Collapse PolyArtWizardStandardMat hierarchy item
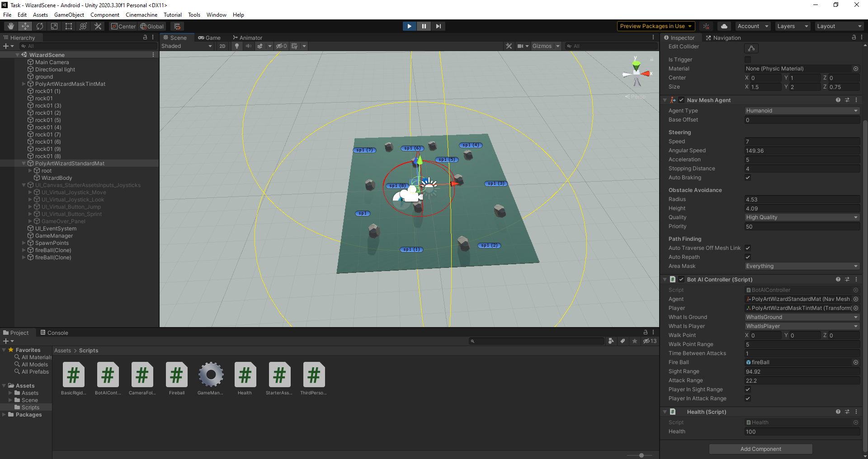The width and height of the screenshot is (868, 459). [24, 164]
